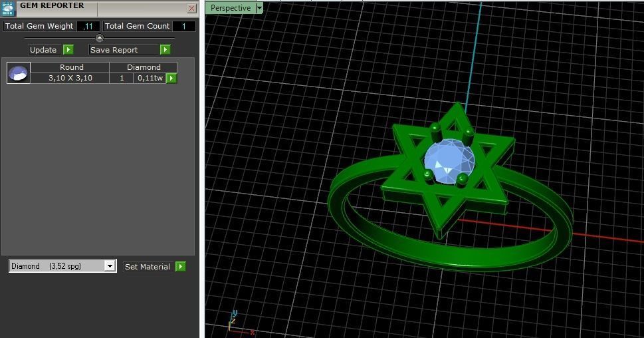Screen dimensions: 644x338
Task: Click the Set Material button label
Action: point(148,266)
